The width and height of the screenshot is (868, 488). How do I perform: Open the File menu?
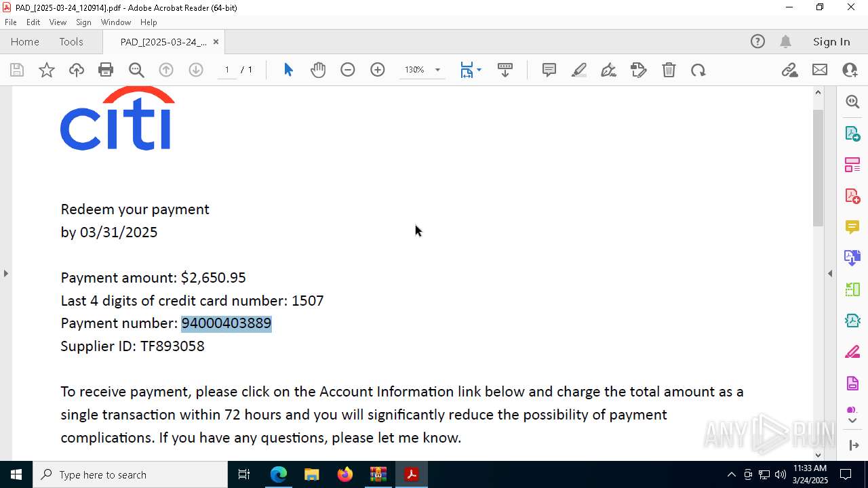pyautogui.click(x=11, y=22)
